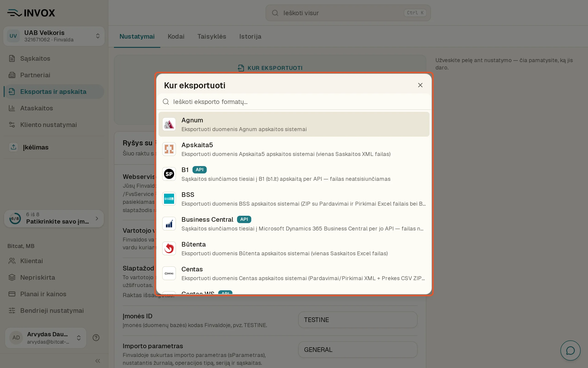This screenshot has height=368, width=588.
Task: Click the Būtenta red arrow icon
Action: [169, 248]
